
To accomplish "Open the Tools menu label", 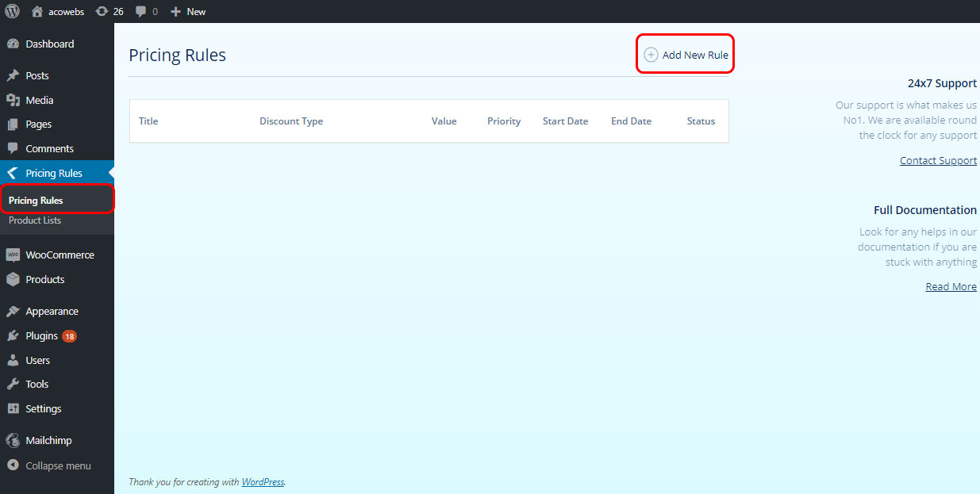I will pos(37,384).
